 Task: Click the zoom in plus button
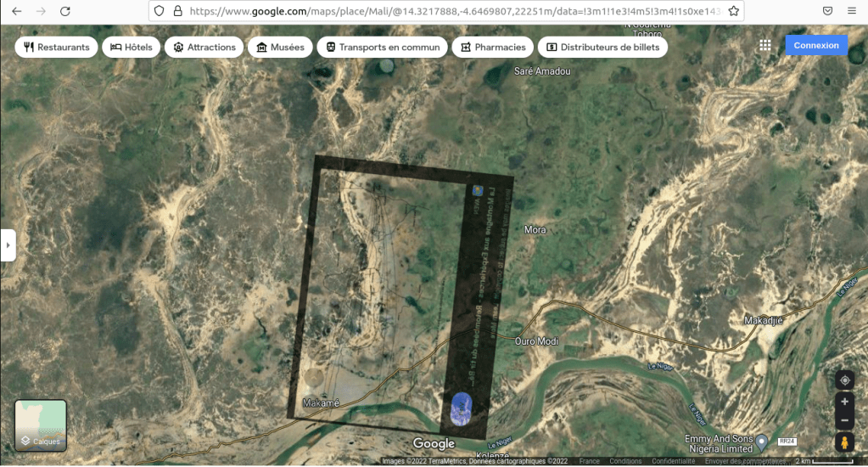pos(844,402)
